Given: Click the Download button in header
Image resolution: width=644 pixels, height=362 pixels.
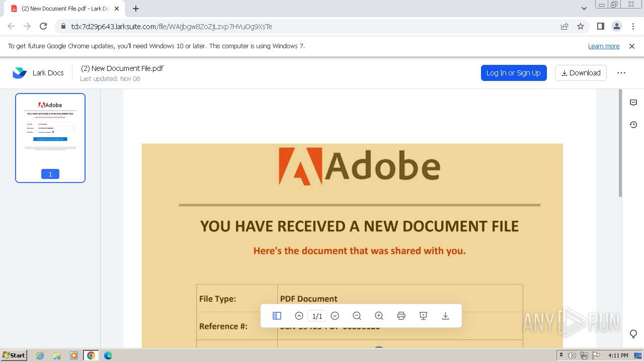Looking at the screenshot, I should 581,73.
